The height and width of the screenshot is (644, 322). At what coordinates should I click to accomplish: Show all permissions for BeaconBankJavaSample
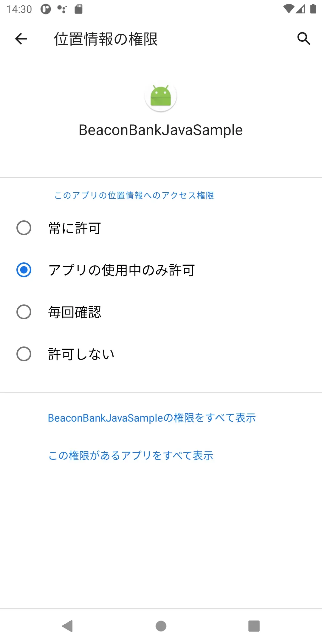pyautogui.click(x=152, y=417)
